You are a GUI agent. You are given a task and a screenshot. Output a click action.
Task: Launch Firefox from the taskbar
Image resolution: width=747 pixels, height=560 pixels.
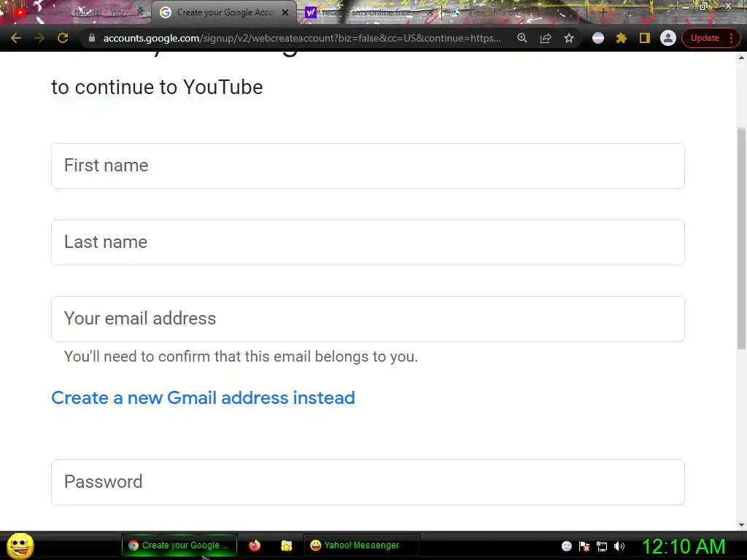click(x=255, y=545)
